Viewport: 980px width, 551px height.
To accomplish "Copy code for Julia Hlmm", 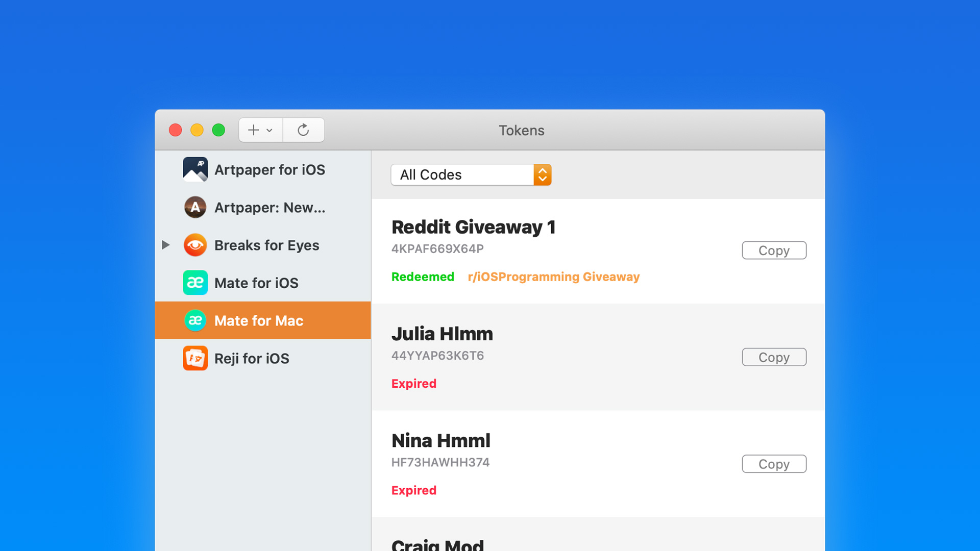I will pyautogui.click(x=774, y=357).
